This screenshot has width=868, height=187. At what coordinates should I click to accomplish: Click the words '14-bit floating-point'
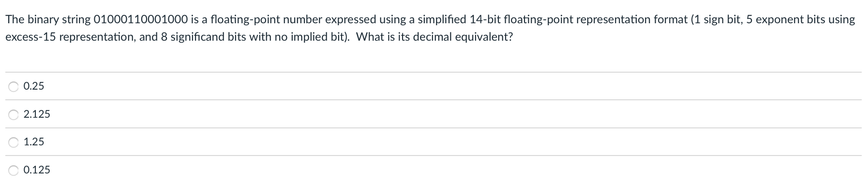pyautogui.click(x=522, y=20)
